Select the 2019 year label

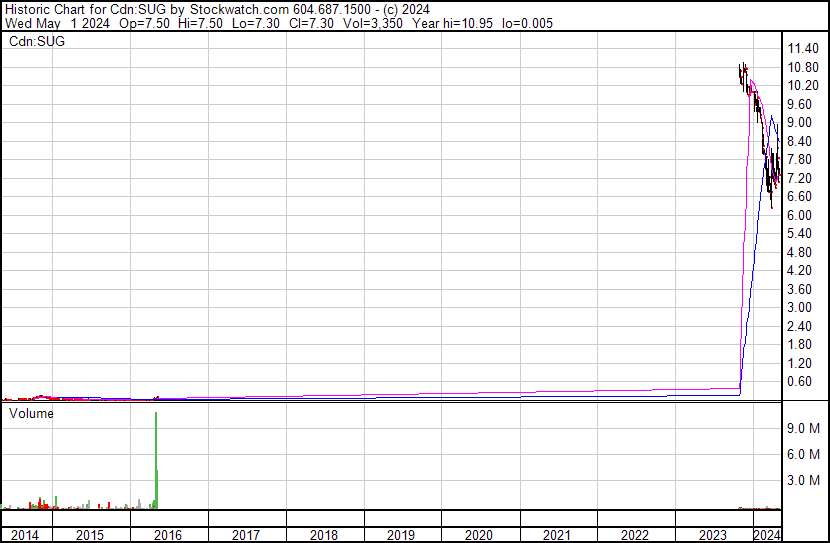[x=401, y=535]
